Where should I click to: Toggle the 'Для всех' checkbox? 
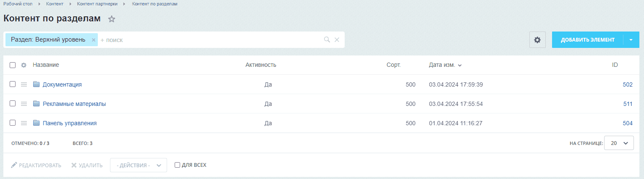177,165
